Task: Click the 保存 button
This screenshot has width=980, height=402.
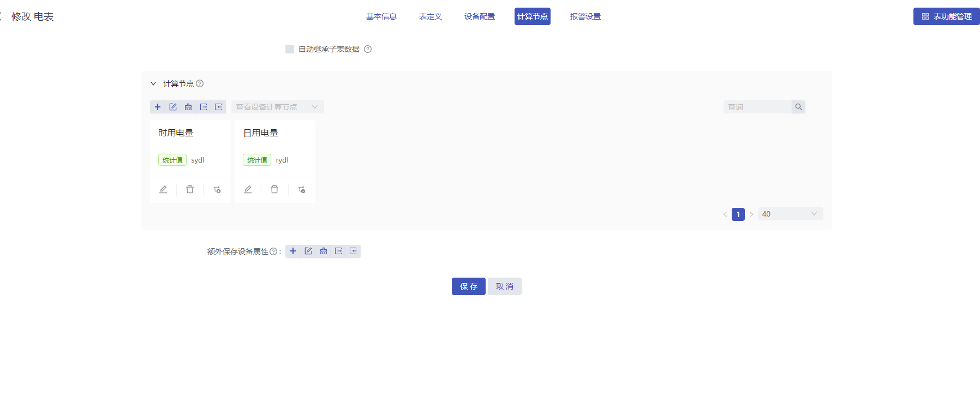Action: [x=469, y=286]
